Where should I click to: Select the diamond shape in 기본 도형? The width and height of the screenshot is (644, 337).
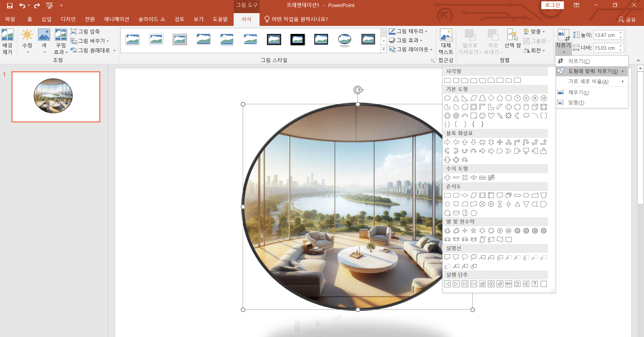(x=491, y=98)
